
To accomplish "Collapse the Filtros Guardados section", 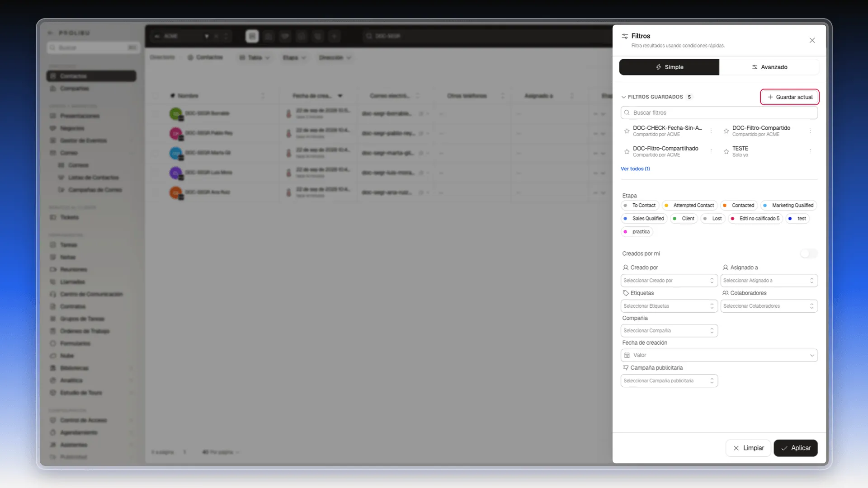I will click(x=623, y=97).
